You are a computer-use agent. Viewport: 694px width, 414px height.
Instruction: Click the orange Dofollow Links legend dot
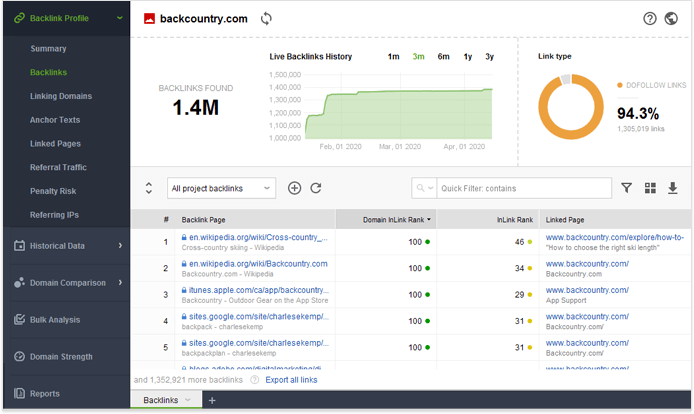pyautogui.click(x=620, y=85)
